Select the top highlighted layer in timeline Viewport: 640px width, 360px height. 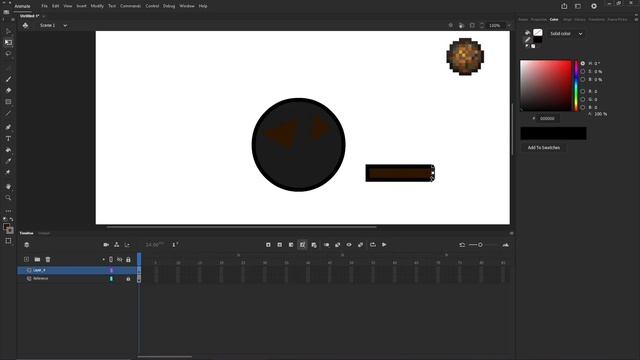[77, 270]
